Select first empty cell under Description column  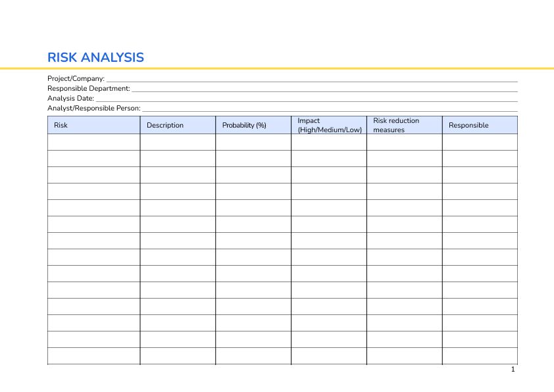pyautogui.click(x=178, y=142)
